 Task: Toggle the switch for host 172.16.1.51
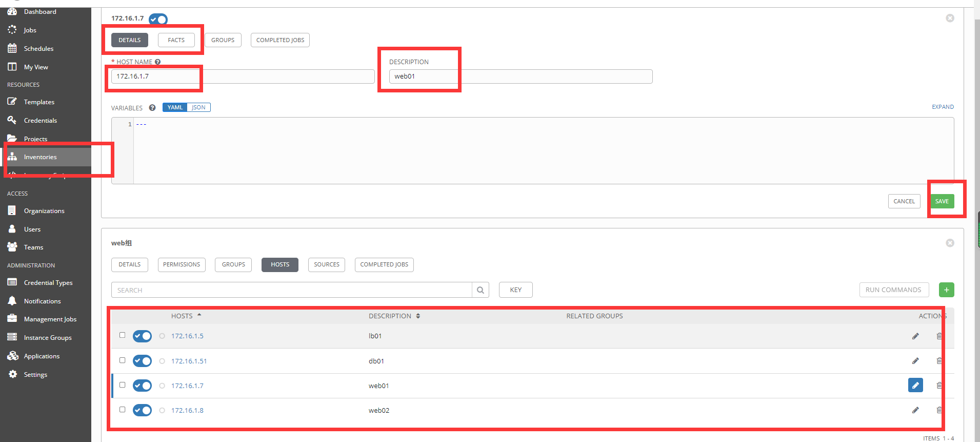(x=142, y=361)
